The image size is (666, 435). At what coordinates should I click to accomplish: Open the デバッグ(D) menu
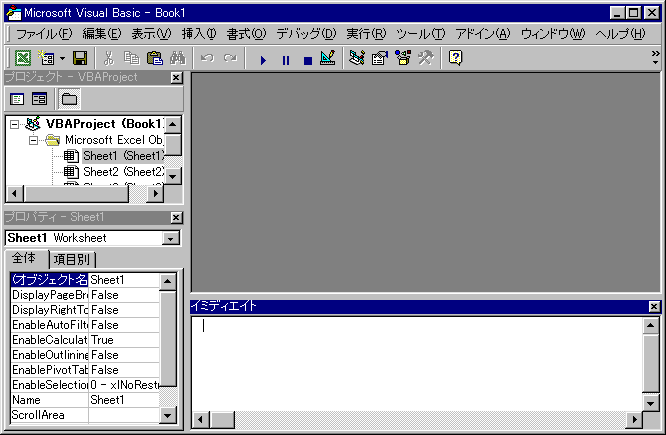(x=306, y=34)
